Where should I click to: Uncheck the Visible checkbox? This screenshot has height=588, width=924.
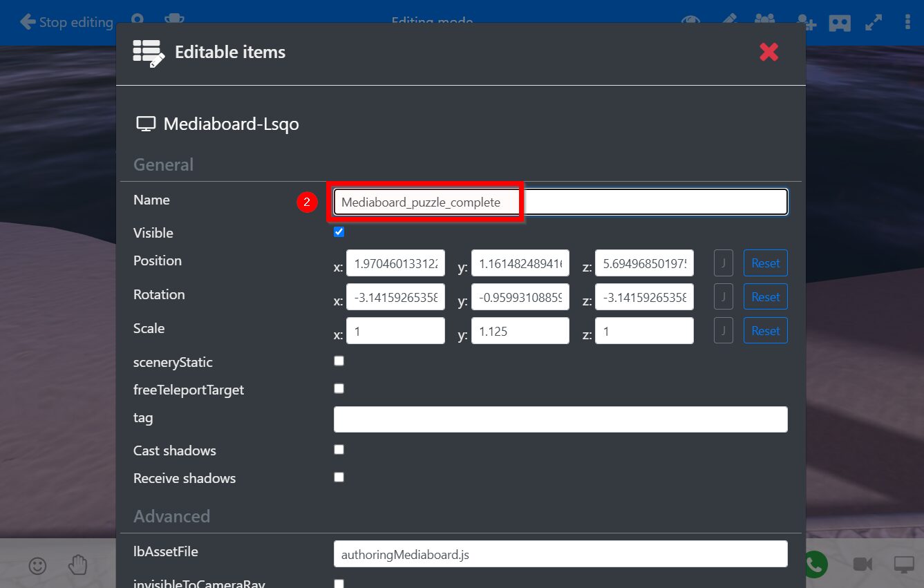pos(339,232)
